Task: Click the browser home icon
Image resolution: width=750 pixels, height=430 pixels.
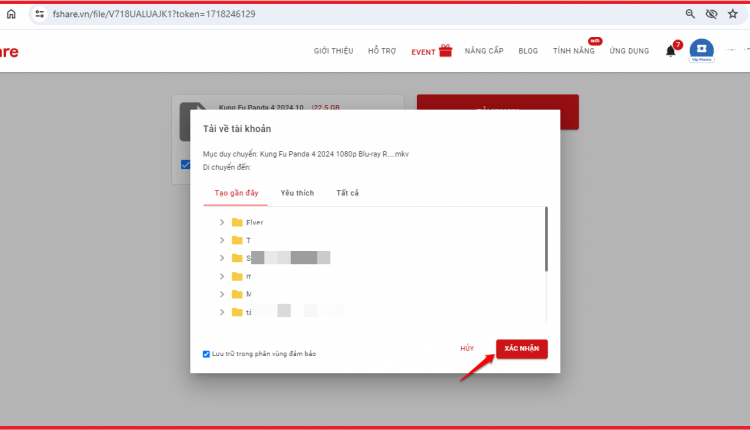Action: (11, 14)
